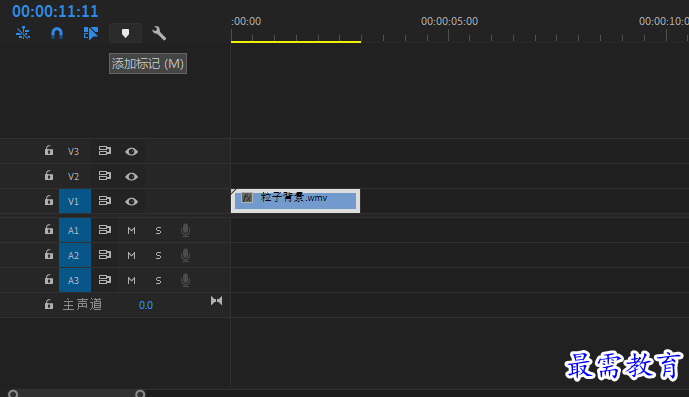The height and width of the screenshot is (397, 689).
Task: Toggle A3 track targeting
Action: (75, 280)
